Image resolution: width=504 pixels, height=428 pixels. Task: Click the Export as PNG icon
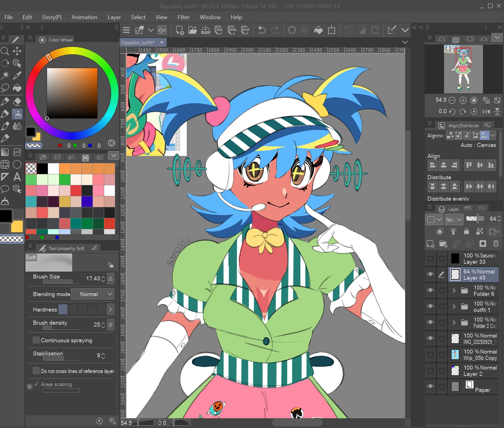pyautogui.click(x=232, y=30)
